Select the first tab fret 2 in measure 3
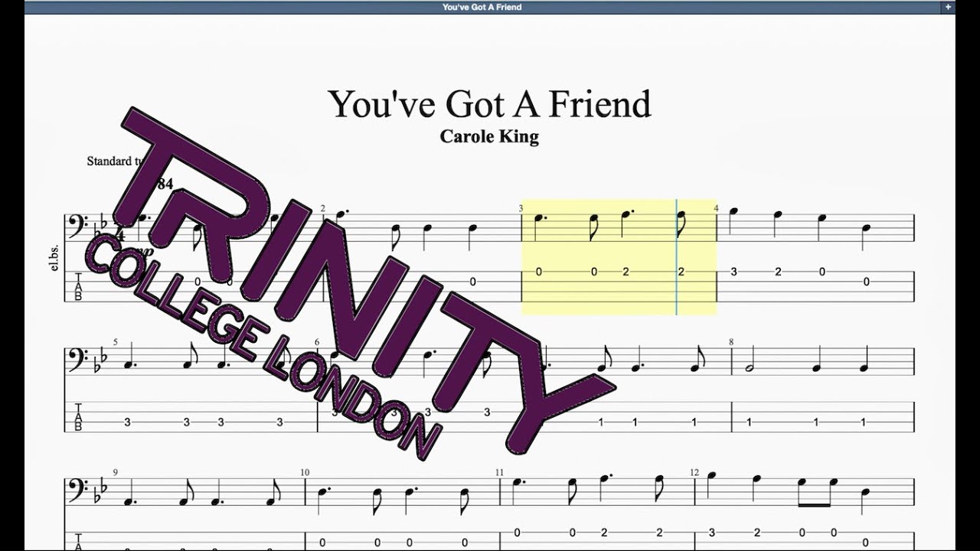The width and height of the screenshot is (980, 551). tap(626, 272)
